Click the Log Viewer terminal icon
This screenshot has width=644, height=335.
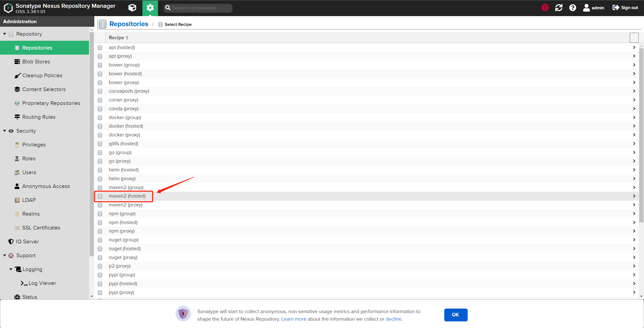coord(24,283)
